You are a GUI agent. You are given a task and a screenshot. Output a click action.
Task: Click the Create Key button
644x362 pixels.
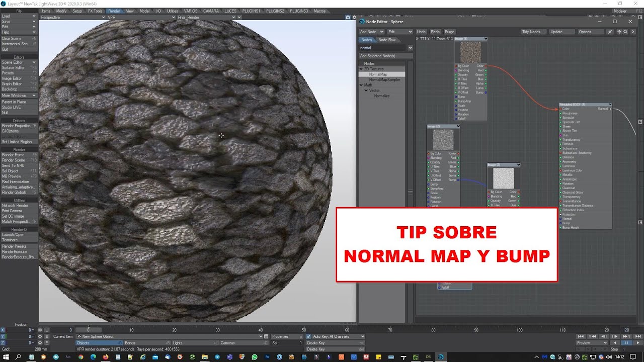coord(335,343)
